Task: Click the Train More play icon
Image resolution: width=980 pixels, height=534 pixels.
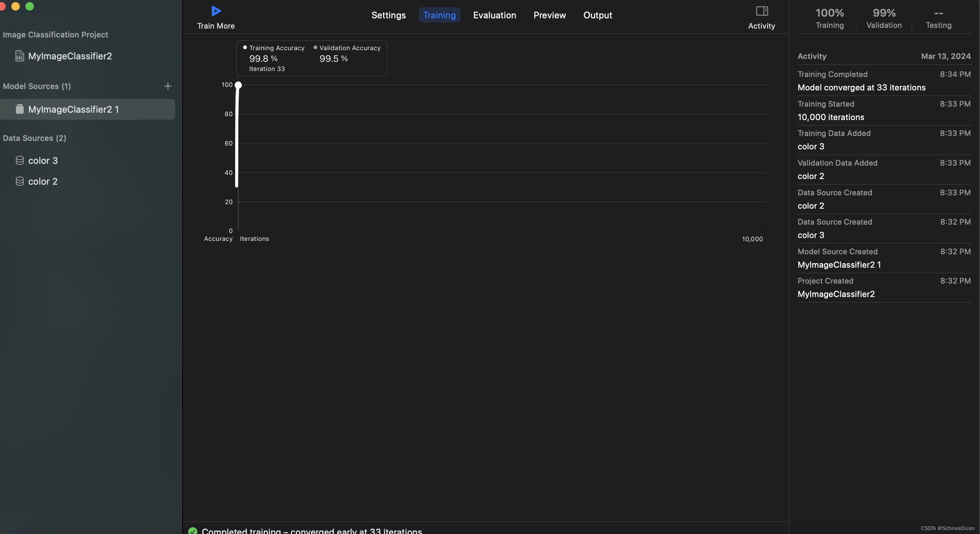Action: point(216,11)
